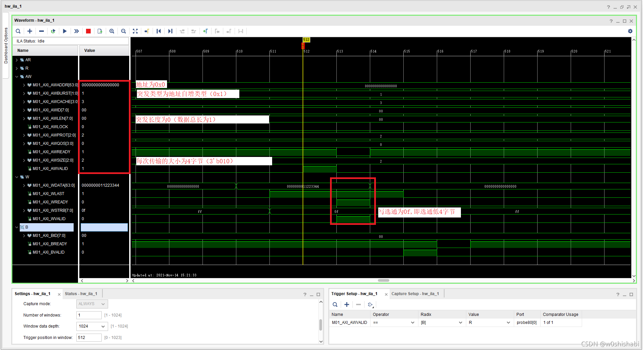Screen dimensions: 644x350
Task: Expand M01_AXI_AWADDR[63:0] bus
Action: pyautogui.click(x=24, y=85)
